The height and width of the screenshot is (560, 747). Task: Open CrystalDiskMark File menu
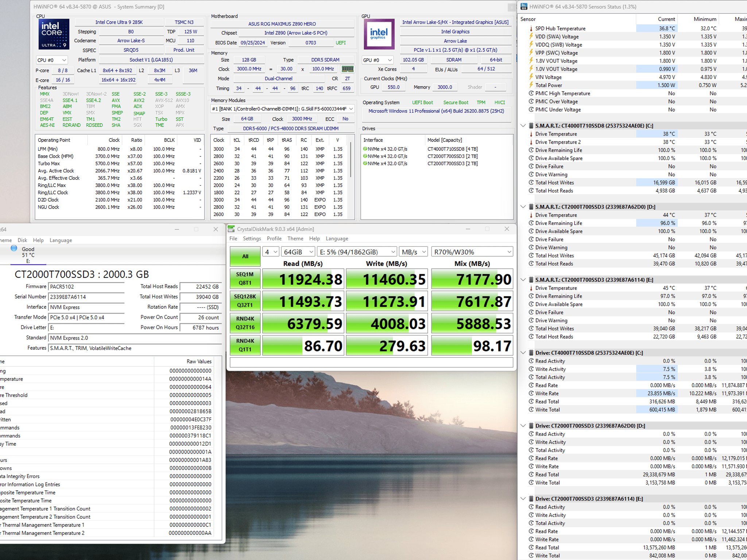coord(233,238)
